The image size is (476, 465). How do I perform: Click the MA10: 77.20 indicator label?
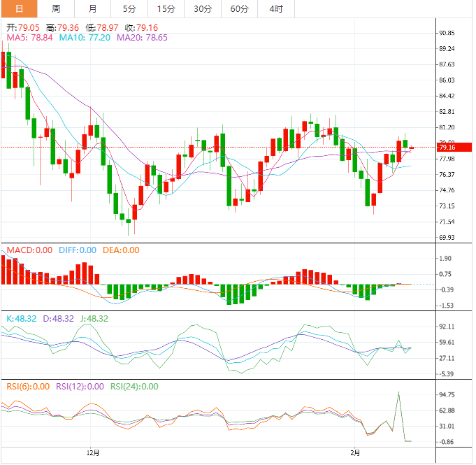click(85, 38)
